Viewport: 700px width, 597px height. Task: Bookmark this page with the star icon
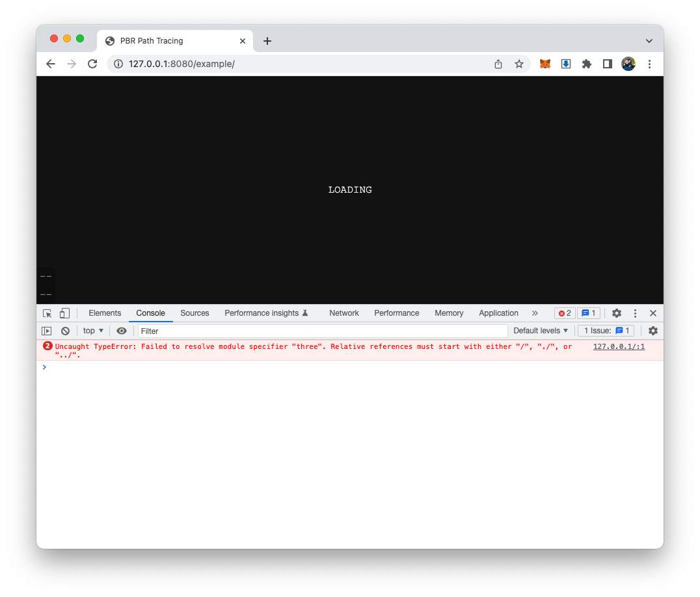click(x=518, y=64)
